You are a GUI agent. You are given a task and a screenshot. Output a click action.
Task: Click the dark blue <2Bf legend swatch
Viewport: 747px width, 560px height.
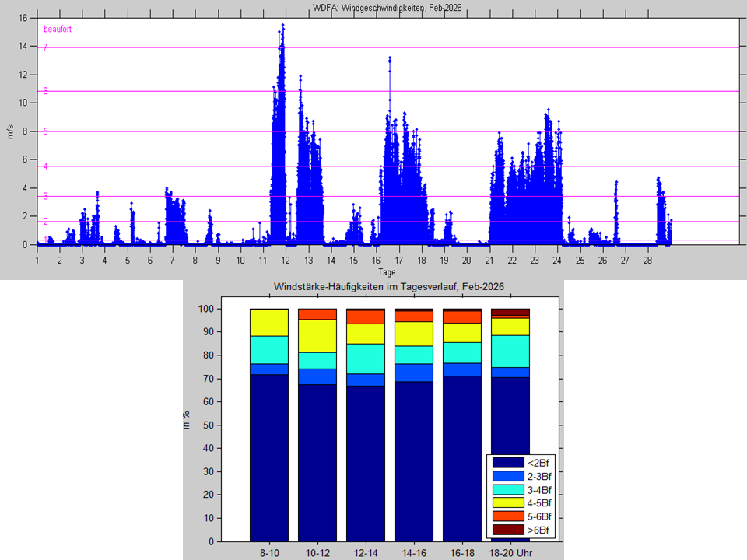(x=507, y=463)
